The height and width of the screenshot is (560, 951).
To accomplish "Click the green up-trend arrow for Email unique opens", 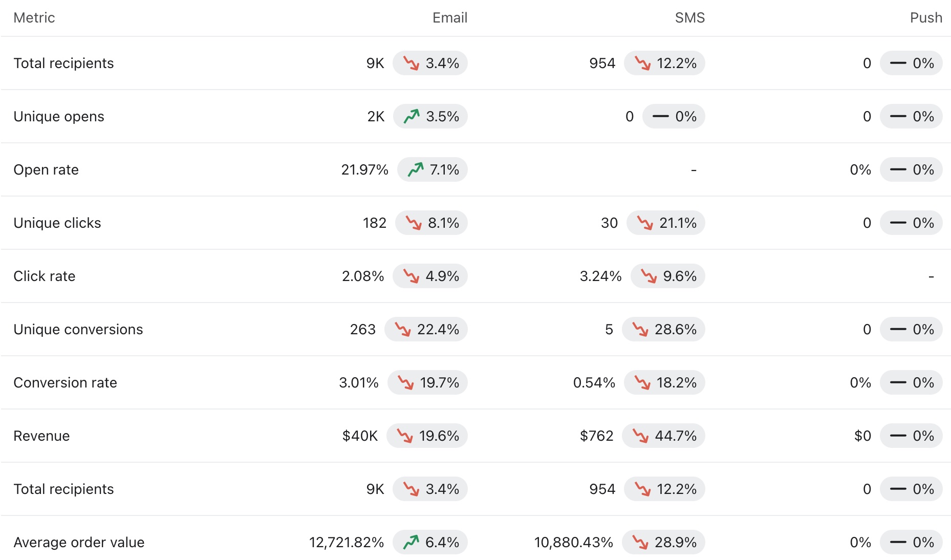I will click(411, 117).
